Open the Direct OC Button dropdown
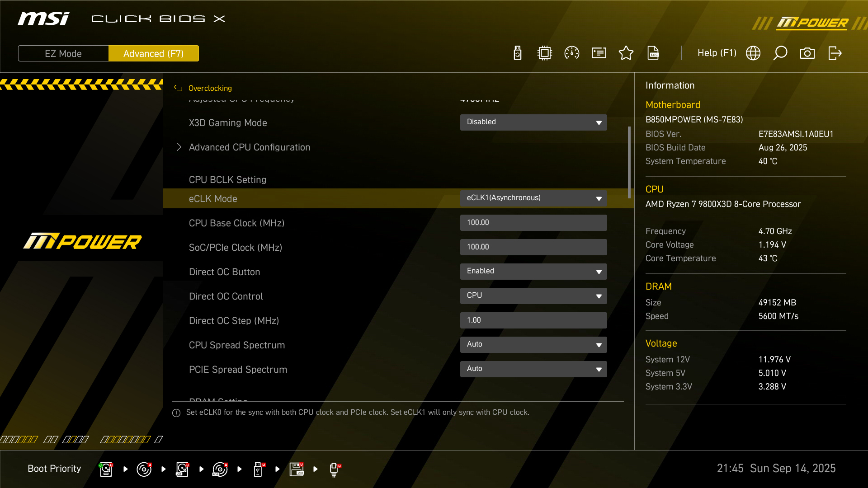This screenshot has height=488, width=868. click(x=533, y=271)
